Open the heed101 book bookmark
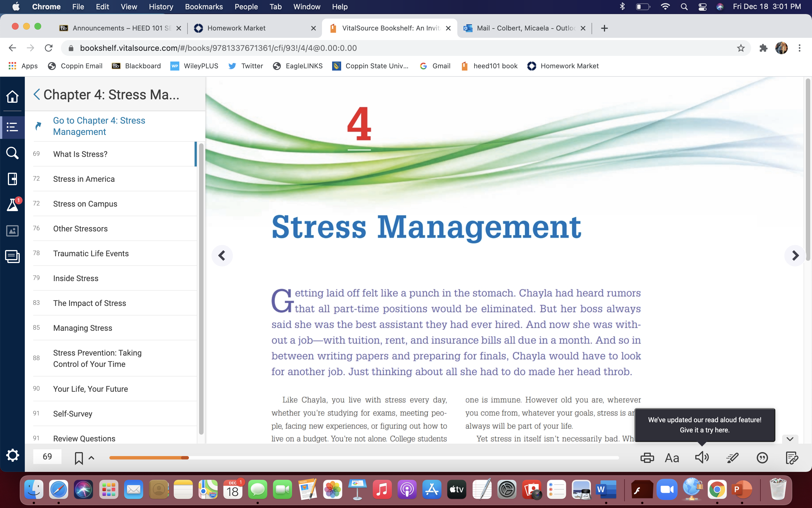 tap(489, 66)
